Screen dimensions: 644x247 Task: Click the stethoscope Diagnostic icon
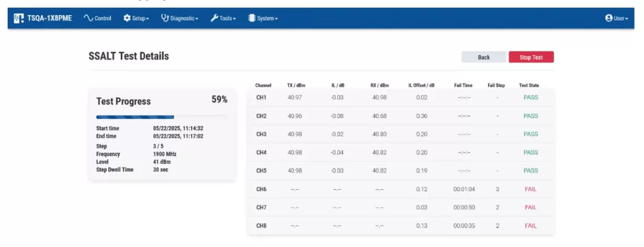click(x=165, y=18)
